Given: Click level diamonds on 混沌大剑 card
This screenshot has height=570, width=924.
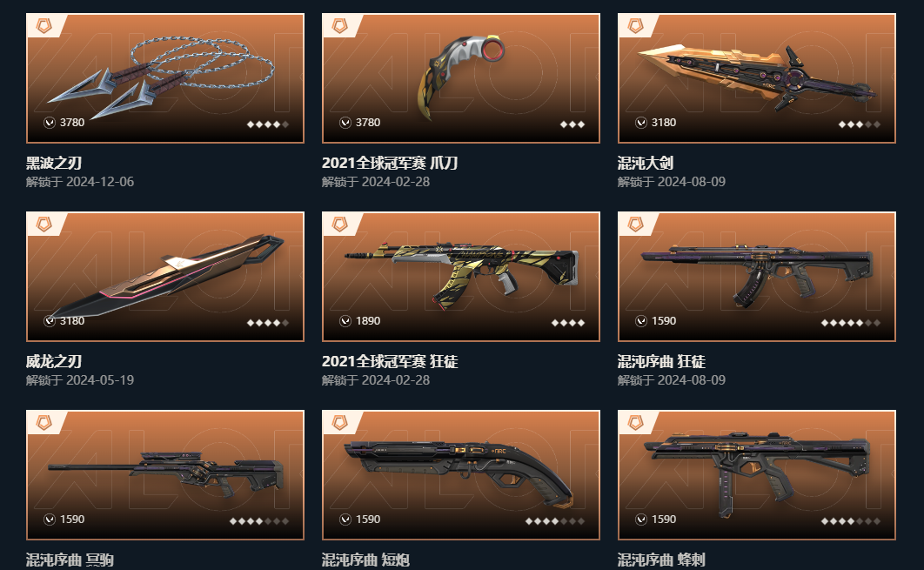Looking at the screenshot, I should (x=859, y=124).
